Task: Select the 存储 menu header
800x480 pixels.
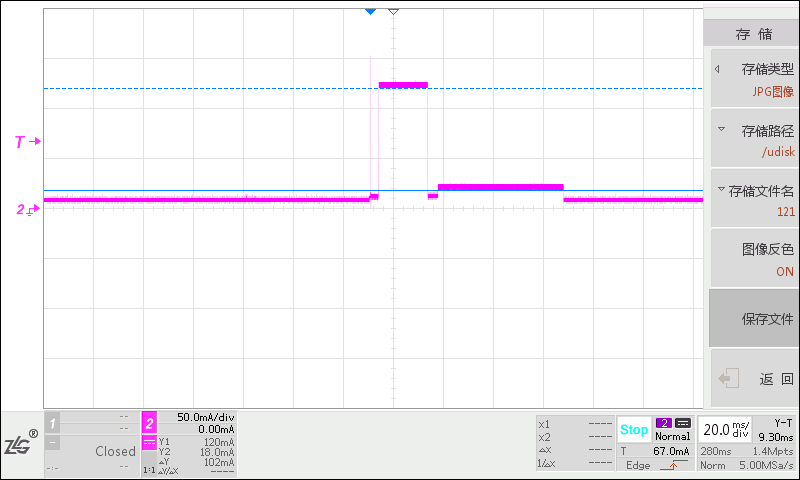Action: coord(754,34)
